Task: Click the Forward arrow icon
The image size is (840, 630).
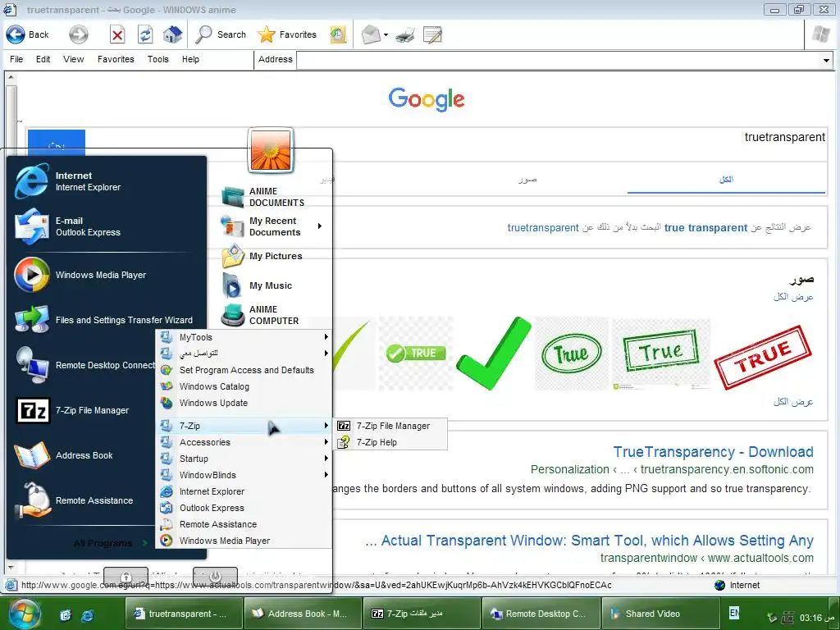Action: pos(78,34)
